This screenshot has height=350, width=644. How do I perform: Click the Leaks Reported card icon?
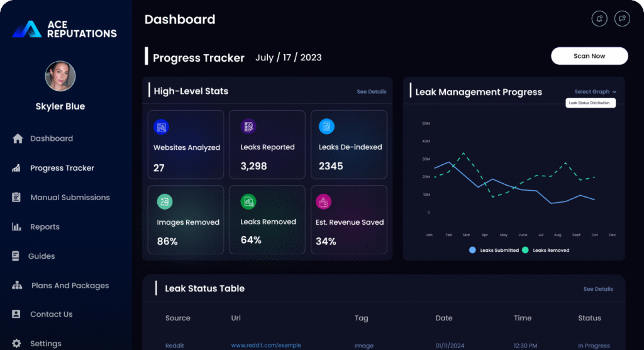tap(248, 127)
